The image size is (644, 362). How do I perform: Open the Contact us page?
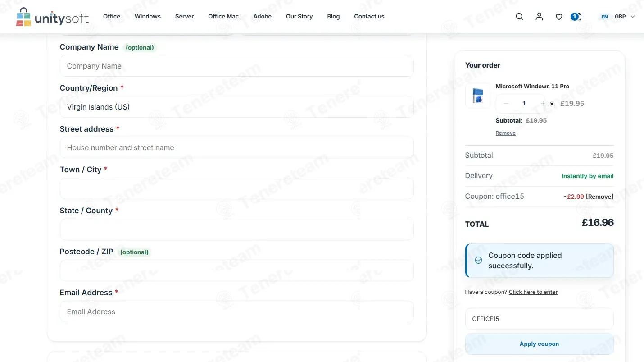369,17
